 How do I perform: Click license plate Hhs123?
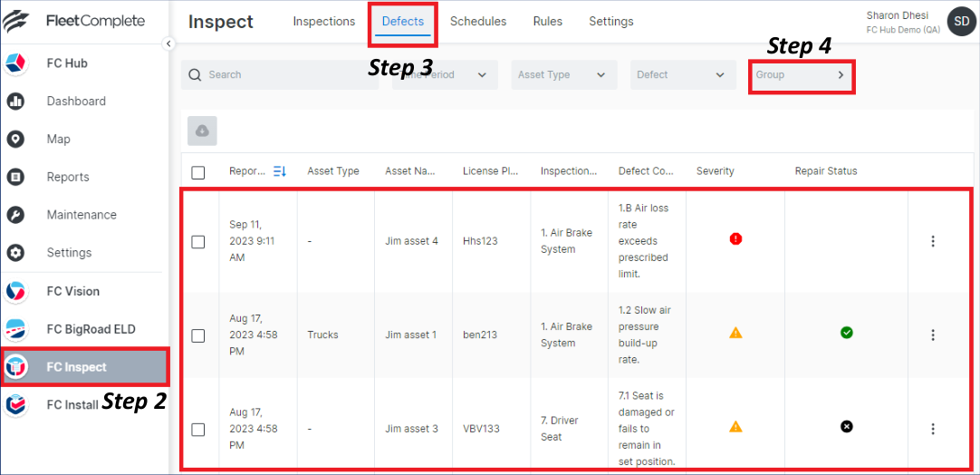(x=480, y=241)
